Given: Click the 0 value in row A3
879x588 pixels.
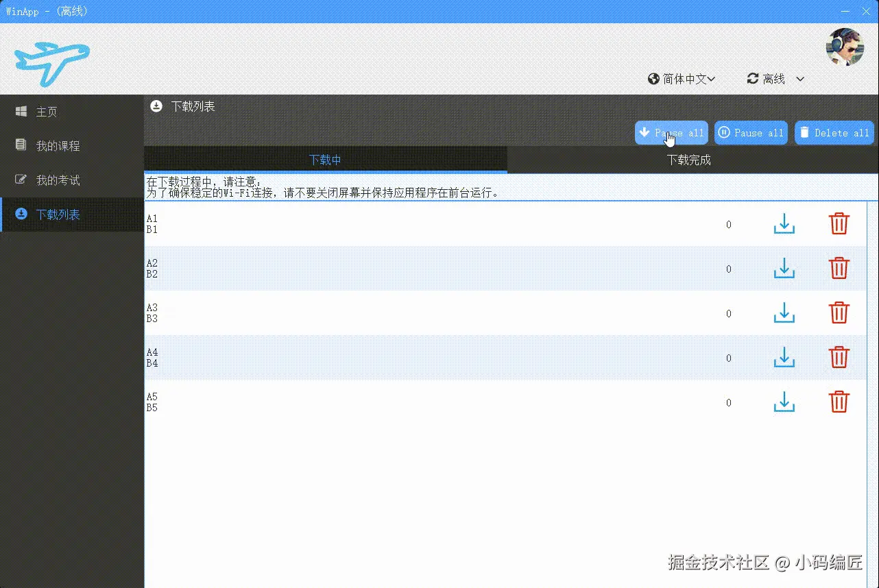Looking at the screenshot, I should 729,314.
